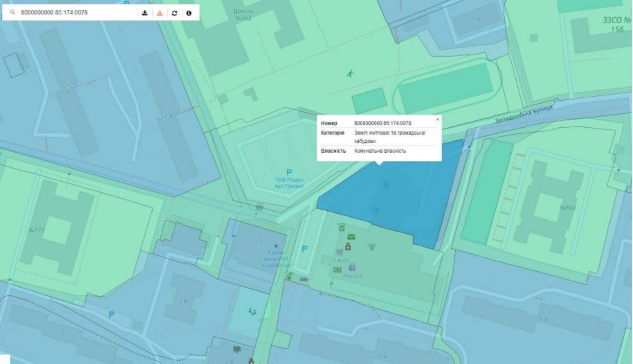The image size is (633, 364).
Task: Open the info circle icon
Action: [189, 13]
